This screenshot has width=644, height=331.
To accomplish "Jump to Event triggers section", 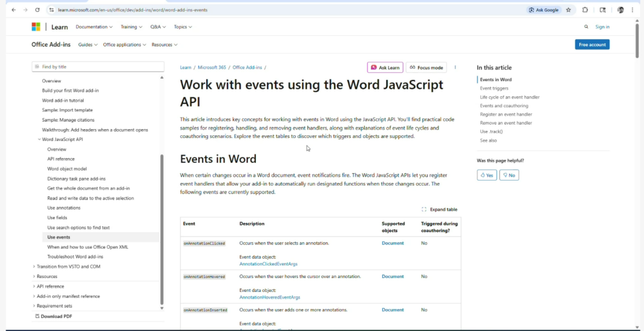I will click(x=494, y=89).
